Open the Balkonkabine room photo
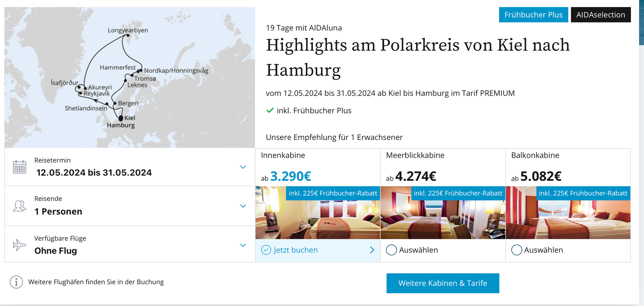This screenshot has height=306, width=644. (x=568, y=213)
